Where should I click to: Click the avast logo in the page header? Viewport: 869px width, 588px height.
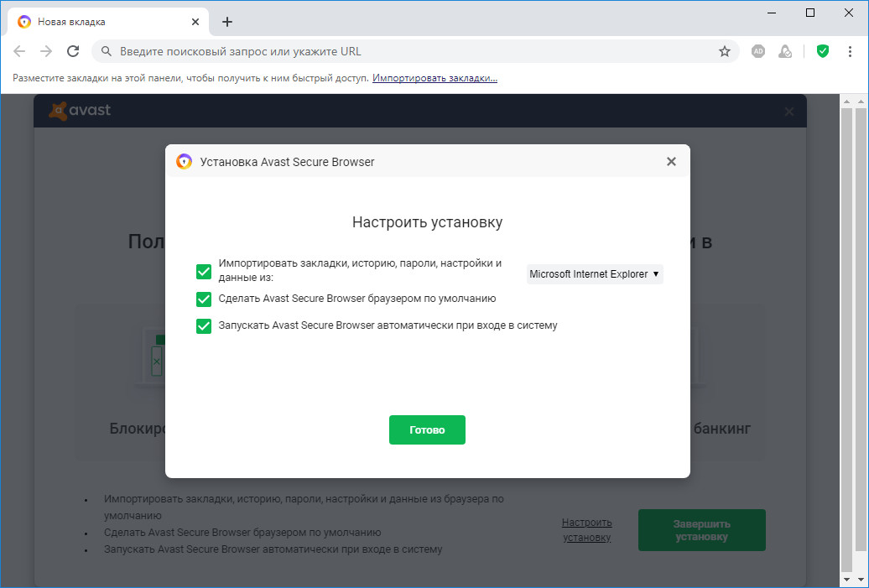[80, 110]
